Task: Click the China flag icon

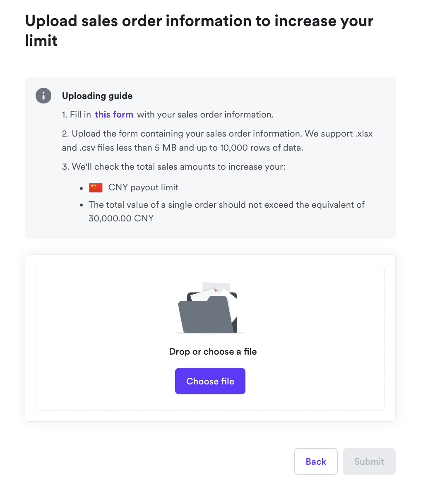Action: coord(96,187)
